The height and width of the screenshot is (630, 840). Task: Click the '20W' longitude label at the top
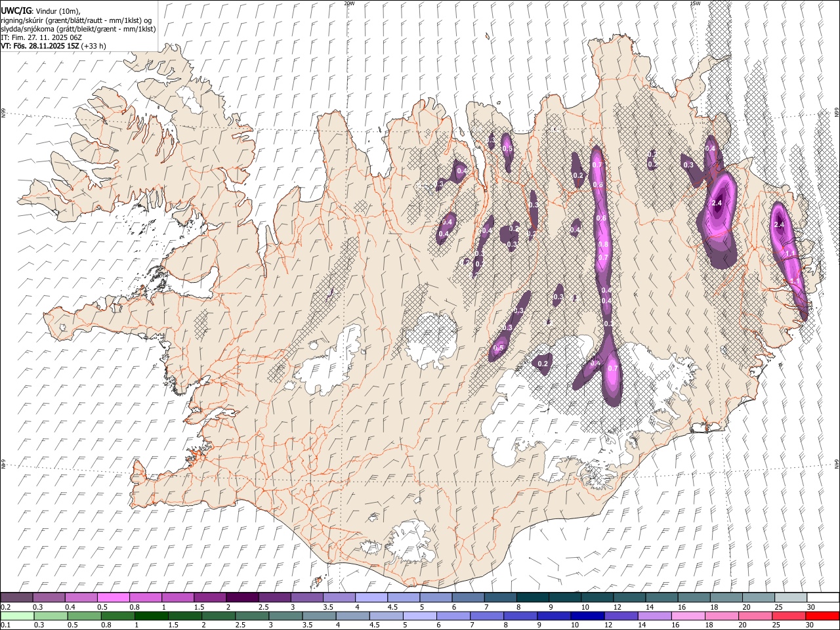point(349,3)
